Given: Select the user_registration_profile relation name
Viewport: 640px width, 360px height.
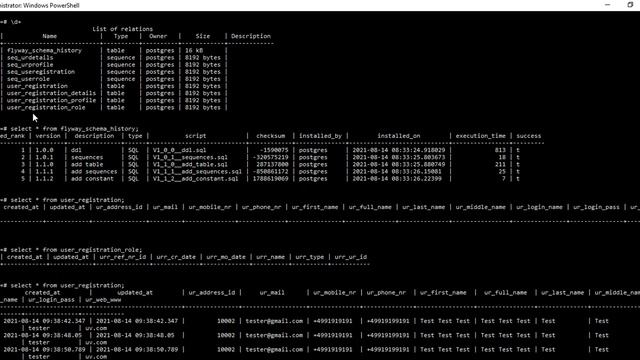Looking at the screenshot, I should (51, 100).
